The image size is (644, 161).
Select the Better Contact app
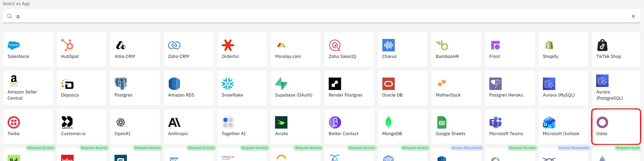tap(349, 127)
